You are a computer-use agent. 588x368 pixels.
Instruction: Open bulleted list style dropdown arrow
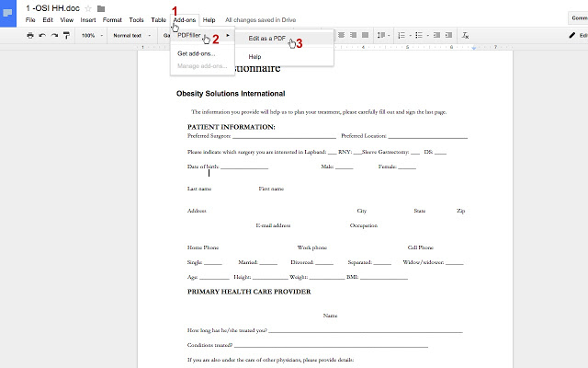427,35
